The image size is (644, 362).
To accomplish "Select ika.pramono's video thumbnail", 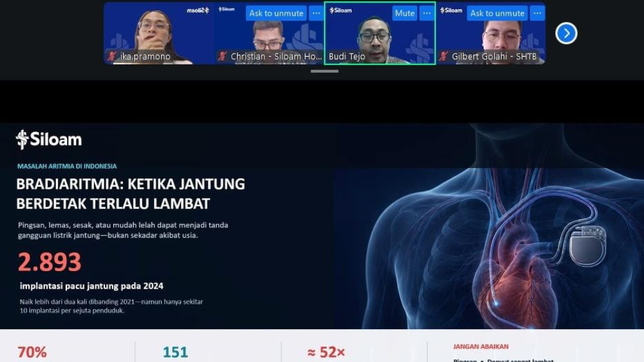I will pyautogui.click(x=159, y=33).
